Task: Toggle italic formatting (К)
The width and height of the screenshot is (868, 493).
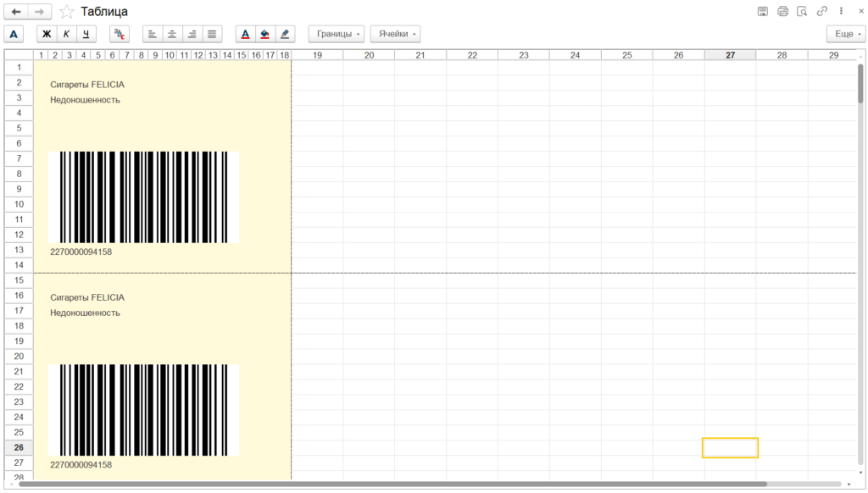Action: tap(66, 34)
